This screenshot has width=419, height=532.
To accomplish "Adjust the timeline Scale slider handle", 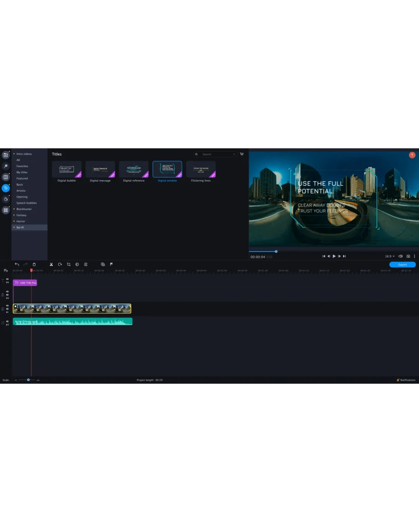I will pyautogui.click(x=28, y=380).
